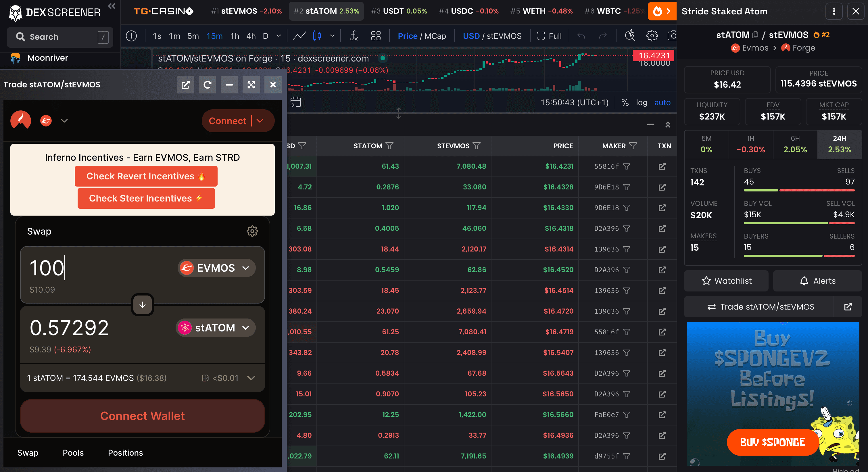Open the network selector chevron in trade widget

point(64,121)
